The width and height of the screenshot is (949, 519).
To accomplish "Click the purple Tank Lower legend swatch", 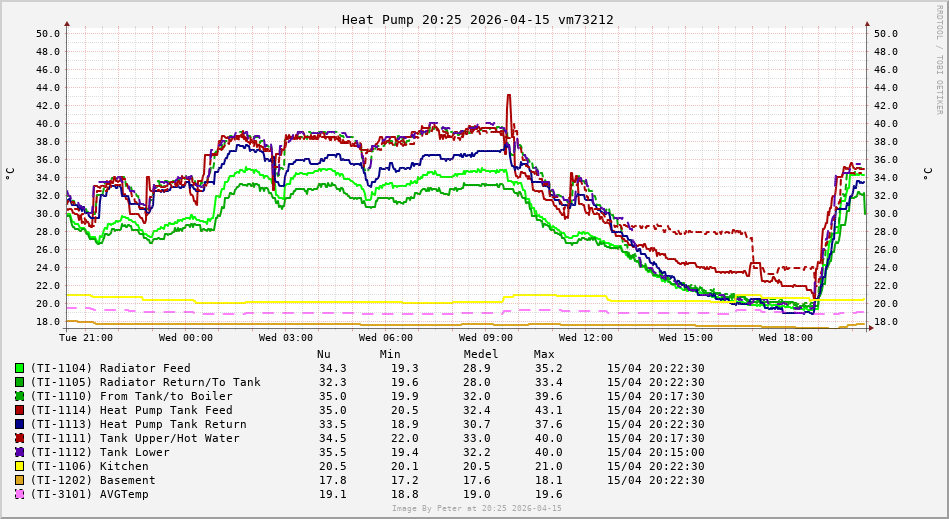I will [x=19, y=452].
